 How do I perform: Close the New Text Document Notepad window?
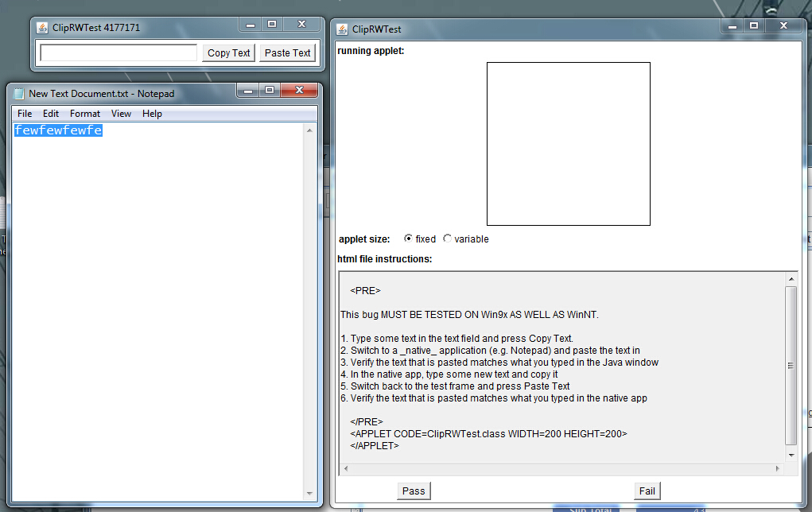click(x=299, y=90)
